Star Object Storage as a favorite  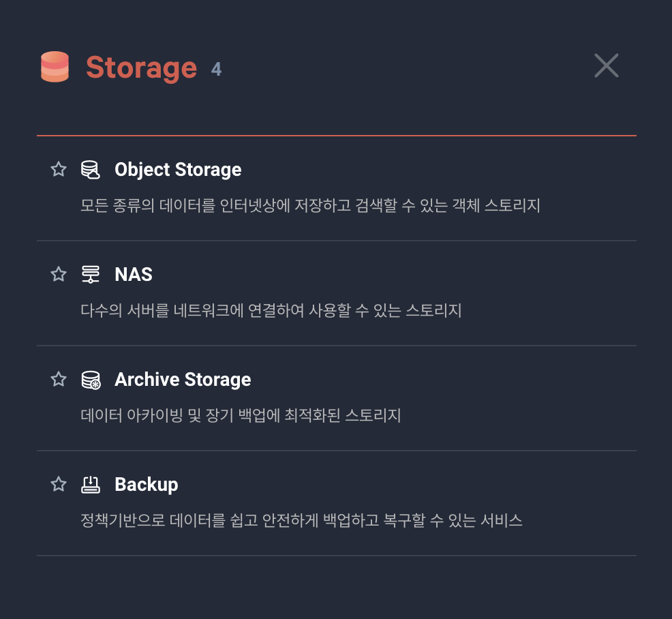pos(58,170)
